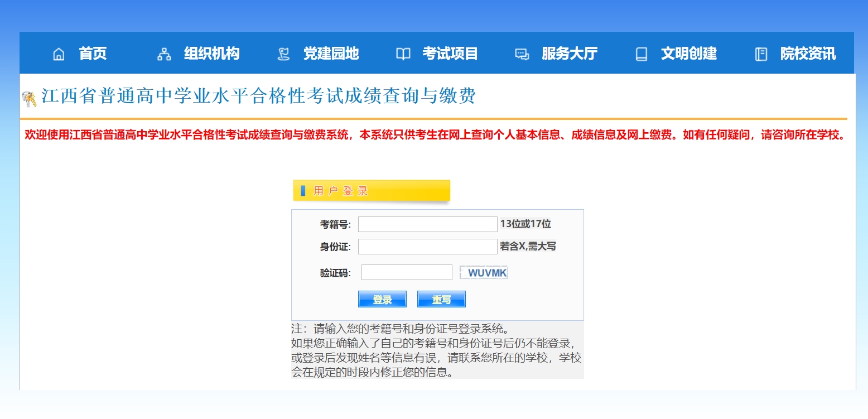Click the open book icon beside 考试项目

(403, 54)
